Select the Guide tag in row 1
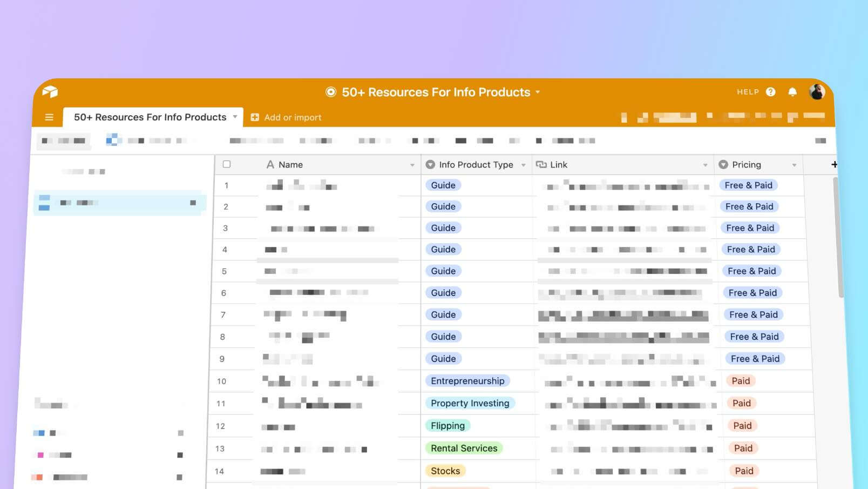Viewport: 868px width, 489px height. coord(443,185)
